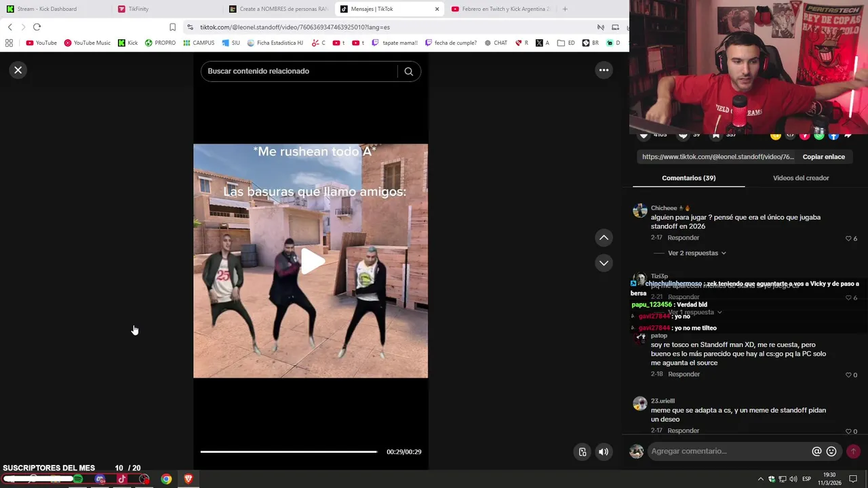
Task: Reply to patop's comment
Action: point(684,374)
